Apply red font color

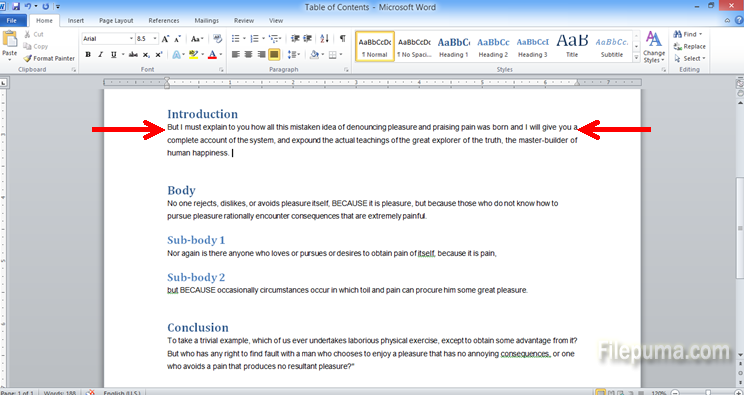212,55
